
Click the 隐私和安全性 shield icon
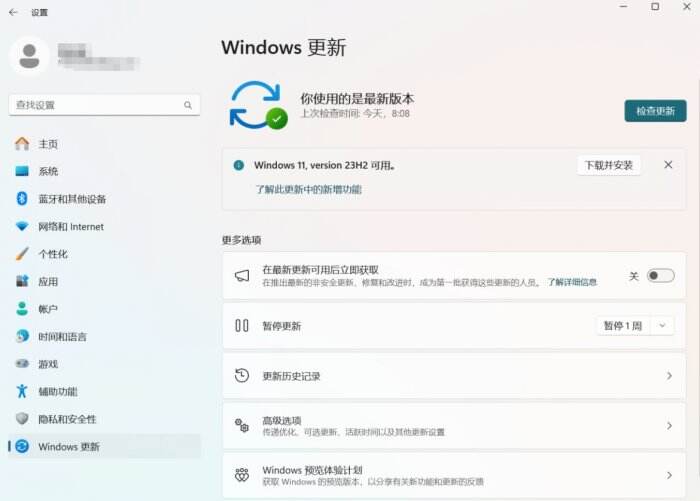22,418
